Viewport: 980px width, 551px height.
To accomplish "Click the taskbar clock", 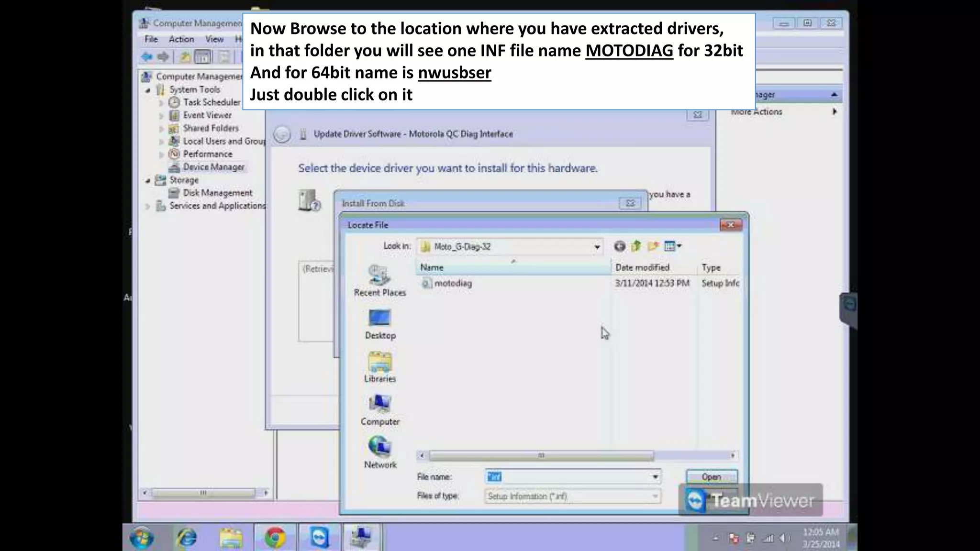I will tap(821, 538).
